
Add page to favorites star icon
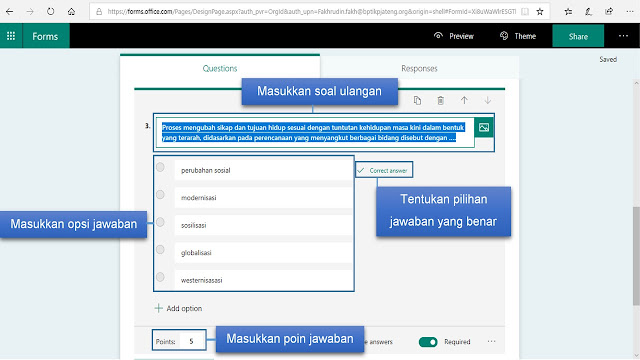pos(540,11)
